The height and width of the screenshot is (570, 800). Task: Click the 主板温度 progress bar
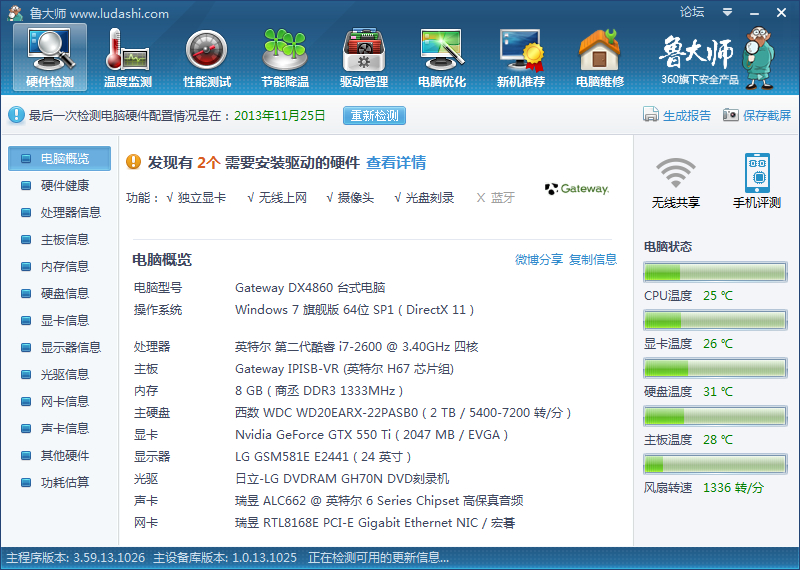point(715,416)
